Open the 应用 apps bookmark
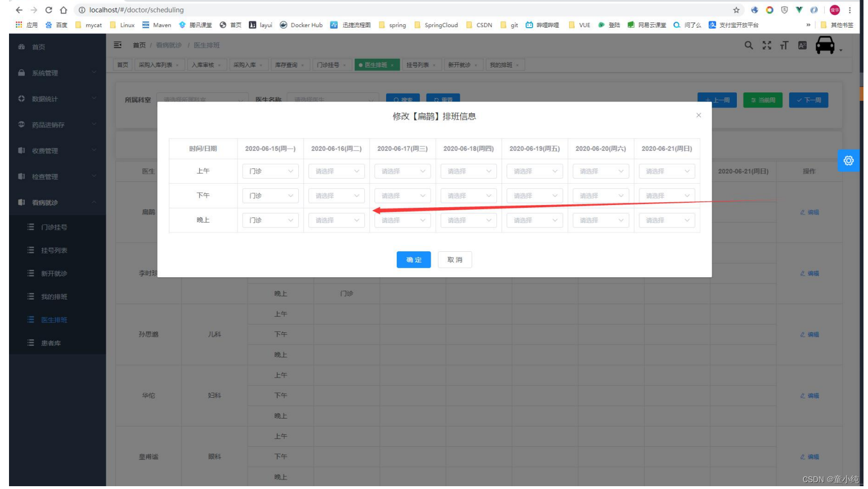868x489 pixels. 26,25
